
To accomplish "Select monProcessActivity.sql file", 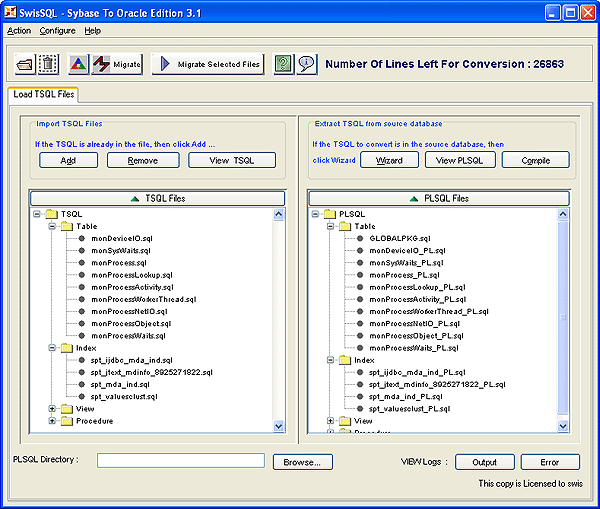I will pos(132,287).
